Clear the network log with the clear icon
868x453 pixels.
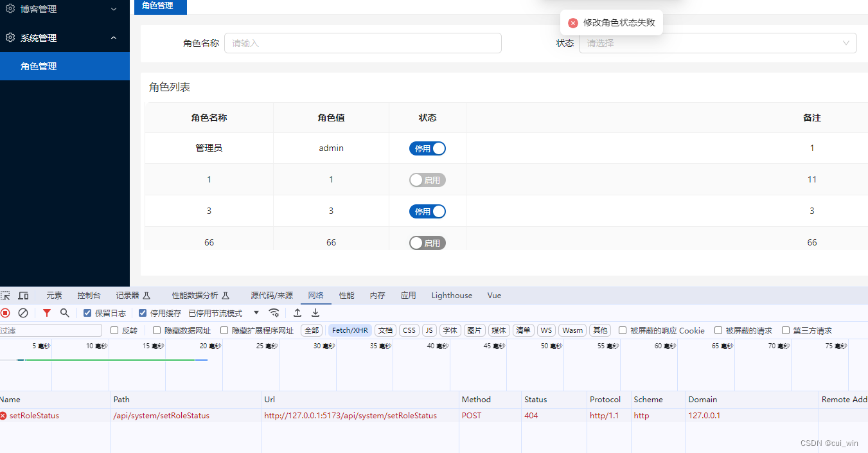click(23, 313)
